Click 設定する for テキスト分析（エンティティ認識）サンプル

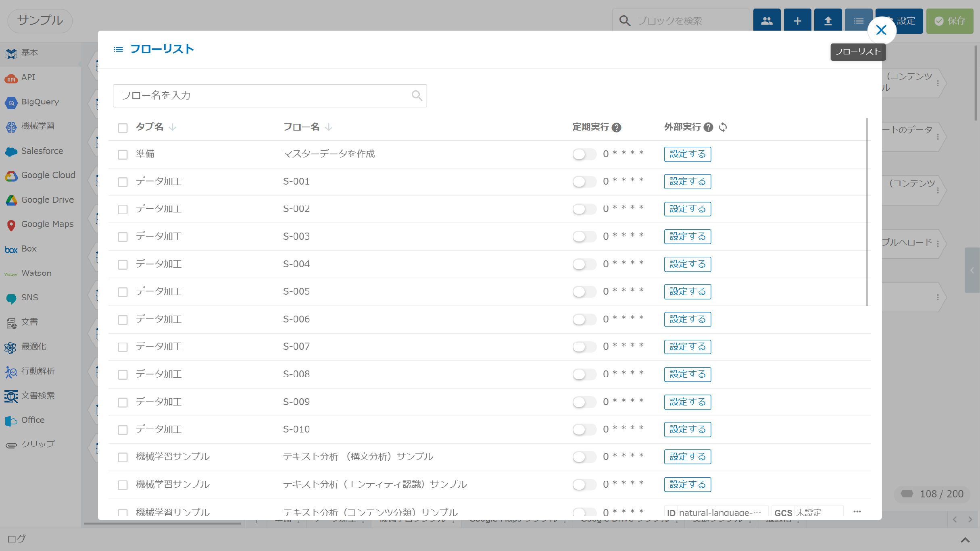tap(688, 484)
